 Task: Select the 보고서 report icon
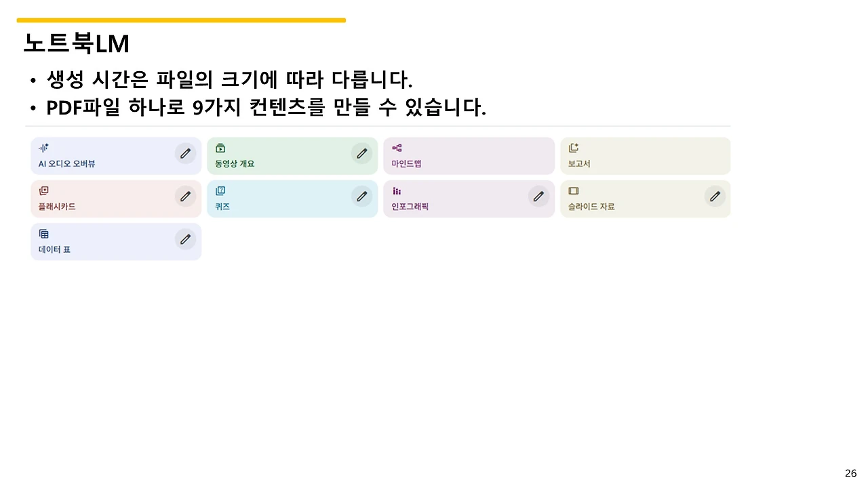pyautogui.click(x=573, y=148)
